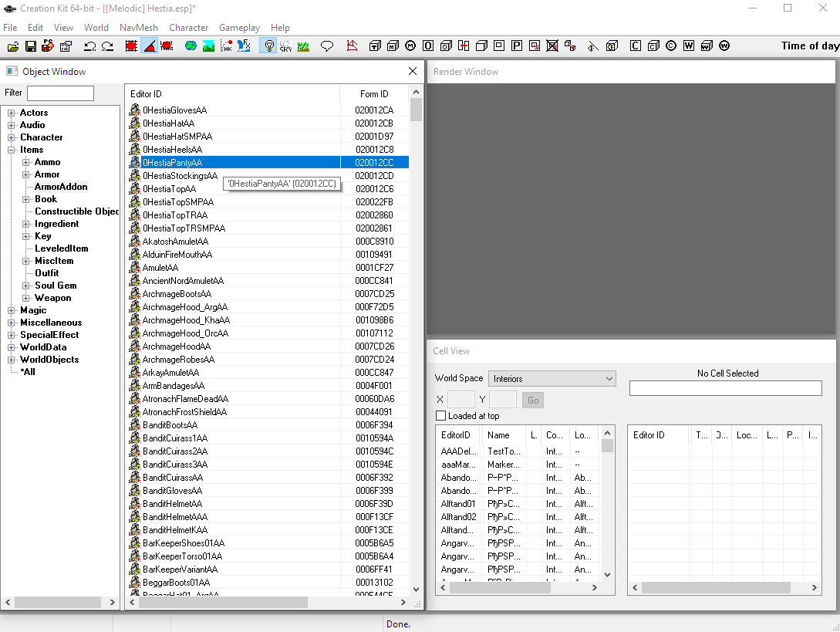Click the speech bubble dialogue icon
The width and height of the screenshot is (840, 632).
click(327, 46)
